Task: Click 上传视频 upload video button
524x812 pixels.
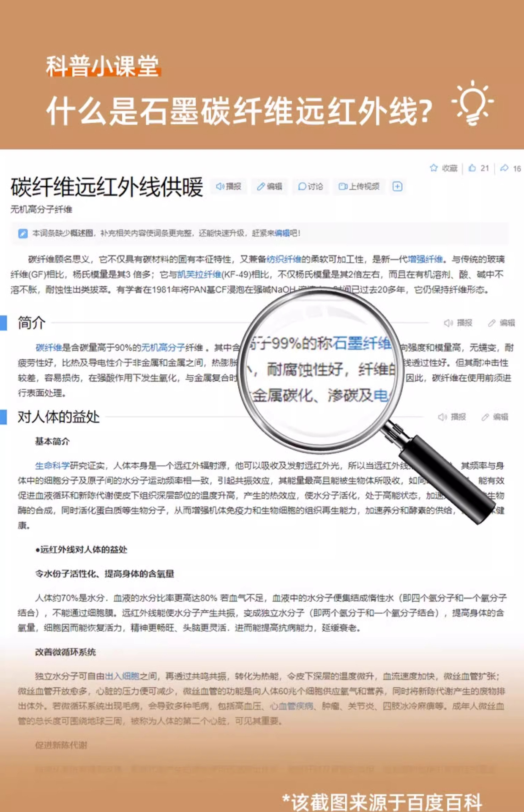Action: click(359, 187)
